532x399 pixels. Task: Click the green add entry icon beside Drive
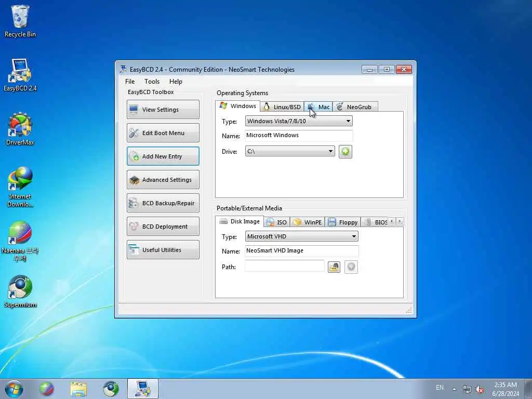click(x=345, y=151)
